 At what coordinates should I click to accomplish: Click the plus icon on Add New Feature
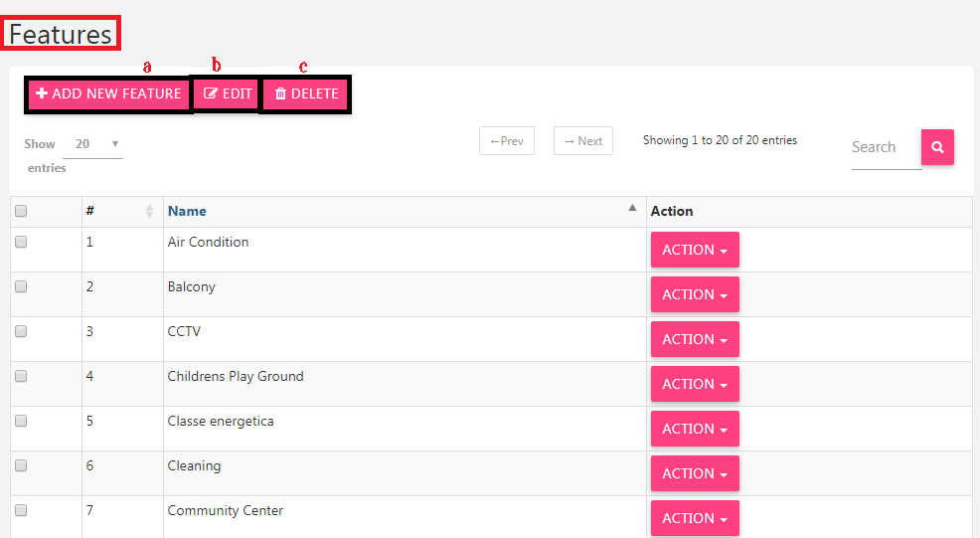[x=42, y=93]
